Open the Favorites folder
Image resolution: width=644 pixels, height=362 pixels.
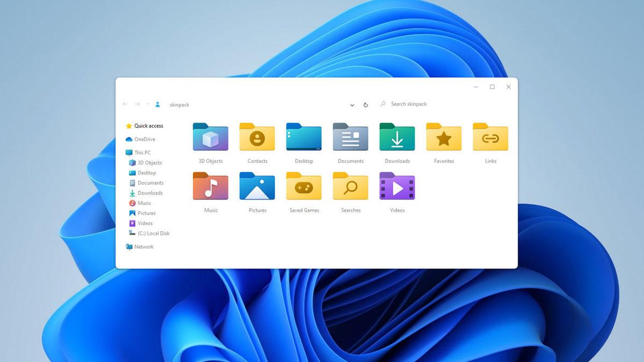pos(444,137)
